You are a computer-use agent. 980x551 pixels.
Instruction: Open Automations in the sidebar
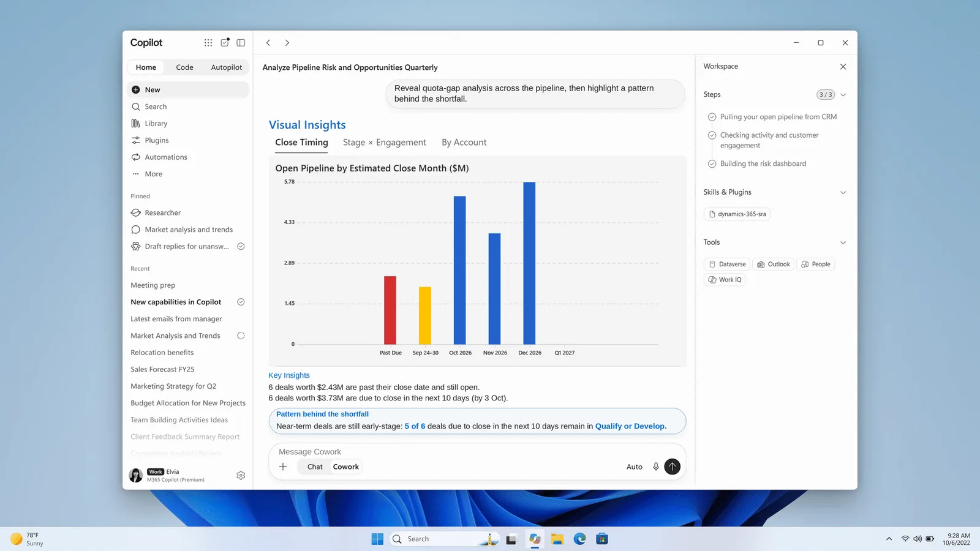pyautogui.click(x=188, y=157)
